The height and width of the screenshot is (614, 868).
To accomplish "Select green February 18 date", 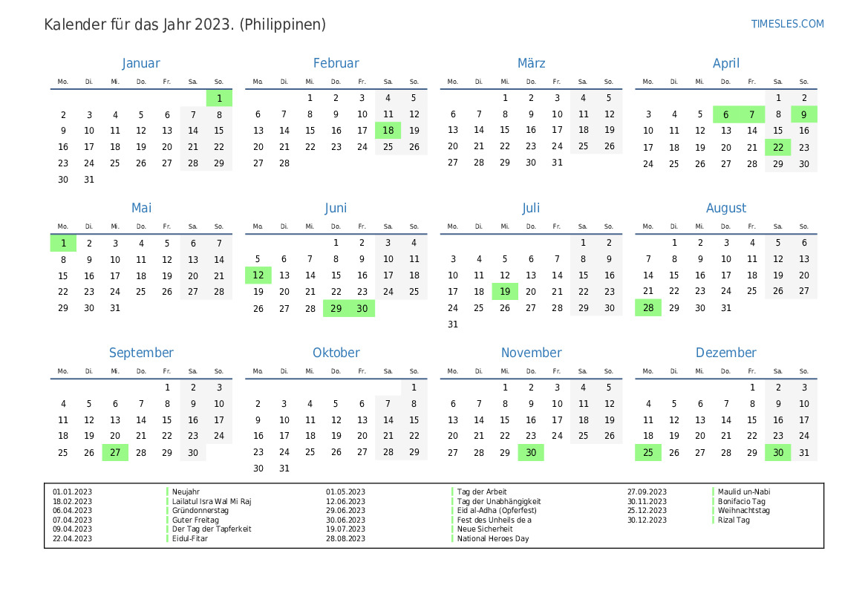I will point(388,131).
